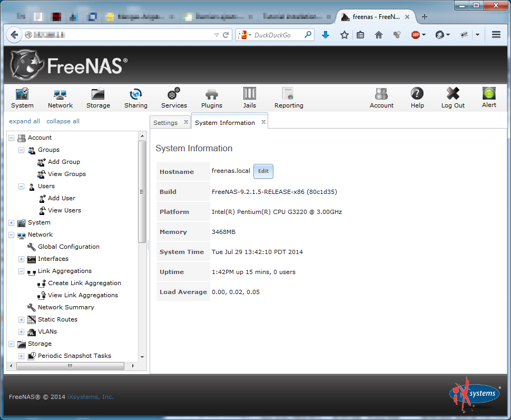This screenshot has height=420, width=511.
Task: Click the FreeNAS shark logo
Action: point(27,64)
